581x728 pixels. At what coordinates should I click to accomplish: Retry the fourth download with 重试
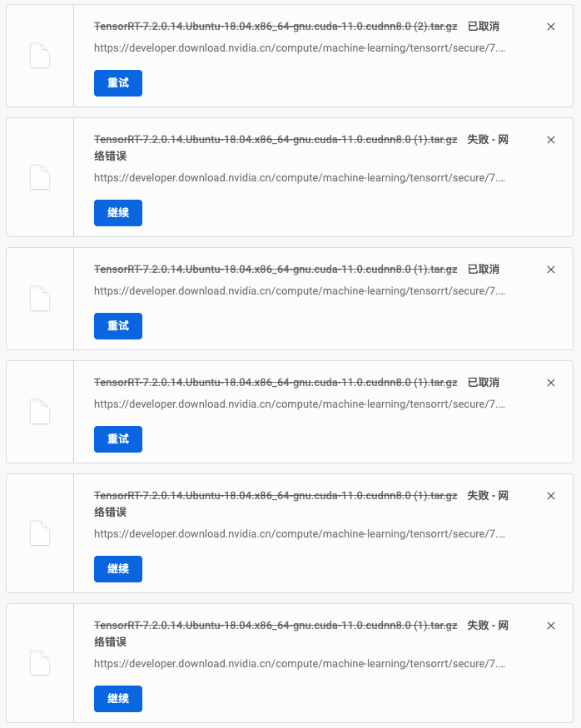pos(118,439)
